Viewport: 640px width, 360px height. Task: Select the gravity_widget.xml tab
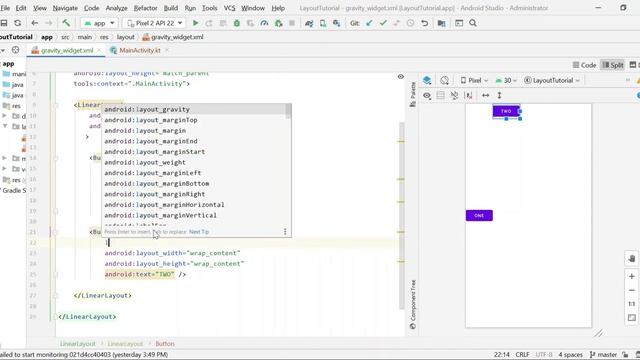(x=67, y=50)
